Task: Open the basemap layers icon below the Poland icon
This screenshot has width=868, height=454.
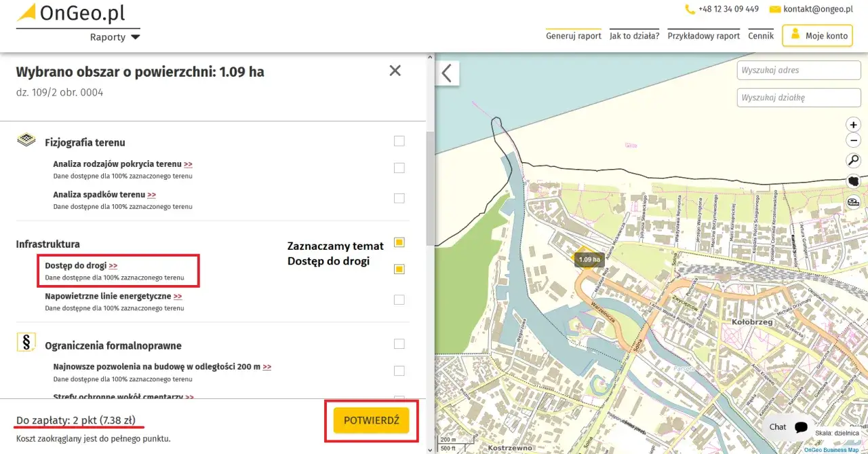Action: (x=853, y=202)
